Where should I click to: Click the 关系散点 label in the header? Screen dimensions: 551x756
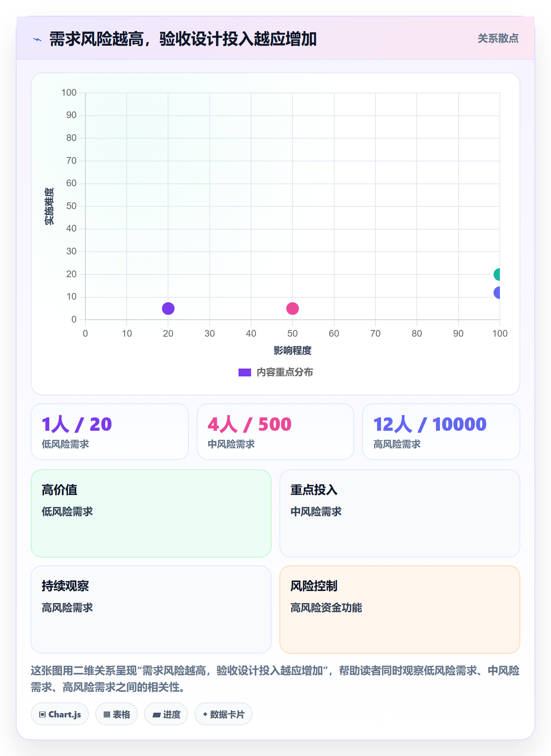pyautogui.click(x=498, y=39)
